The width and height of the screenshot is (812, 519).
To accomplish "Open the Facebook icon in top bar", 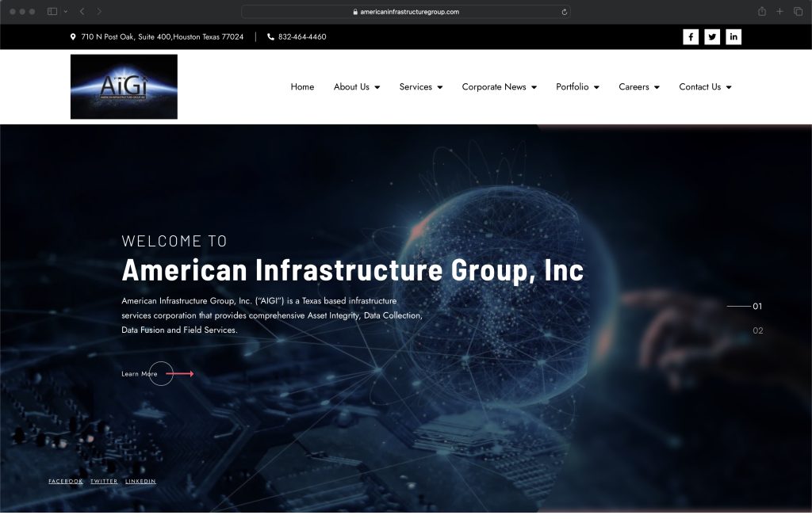I will pyautogui.click(x=691, y=36).
